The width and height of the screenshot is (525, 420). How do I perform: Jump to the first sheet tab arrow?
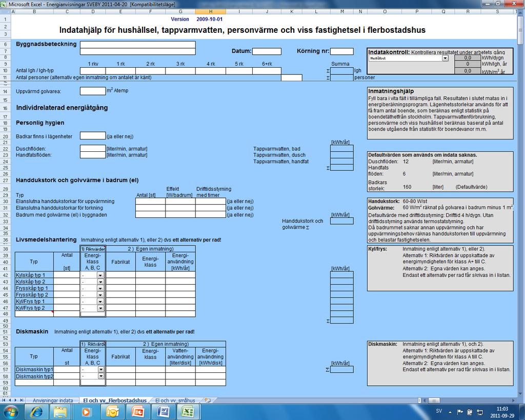pyautogui.click(x=4, y=400)
